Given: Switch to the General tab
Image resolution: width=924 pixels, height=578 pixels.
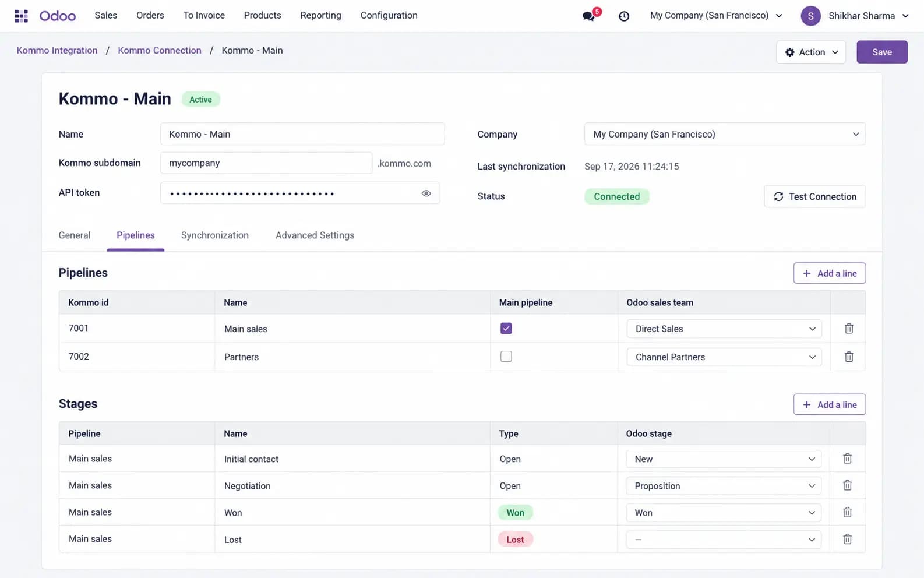Looking at the screenshot, I should point(75,235).
